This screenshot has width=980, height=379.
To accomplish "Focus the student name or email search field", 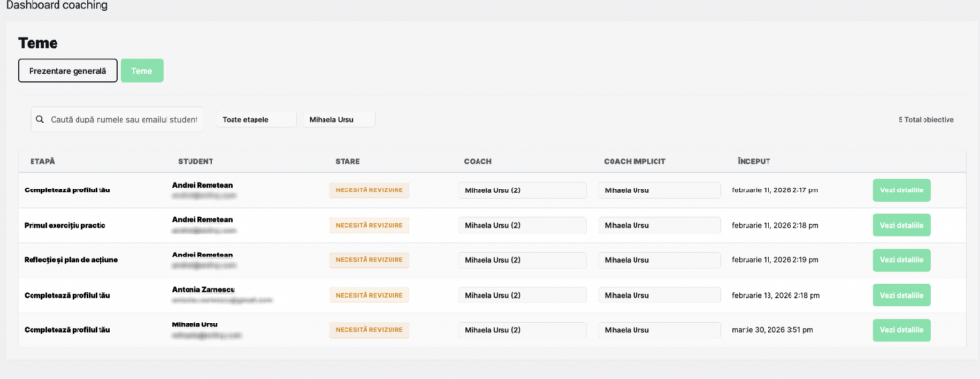I will pos(117,119).
